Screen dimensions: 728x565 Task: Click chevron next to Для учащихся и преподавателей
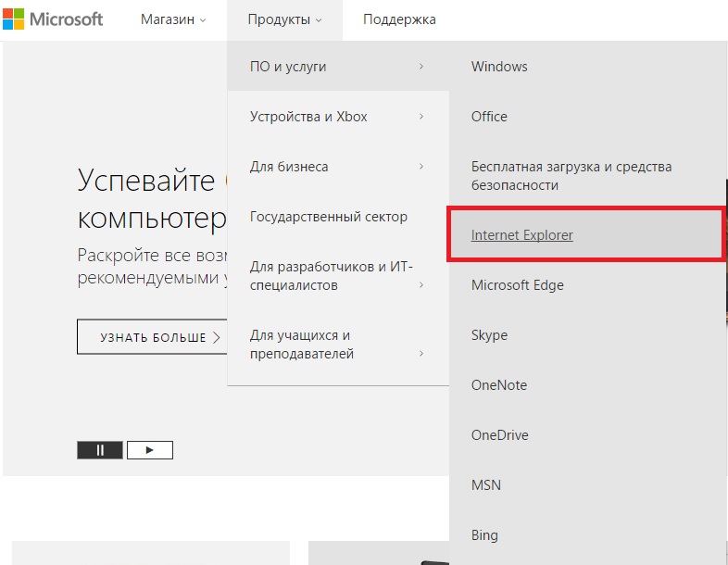click(x=421, y=353)
